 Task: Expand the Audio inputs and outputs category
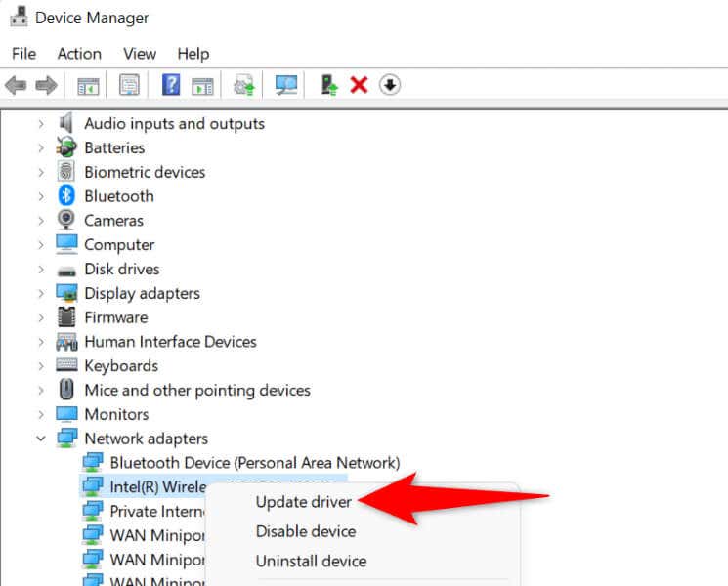click(x=41, y=124)
